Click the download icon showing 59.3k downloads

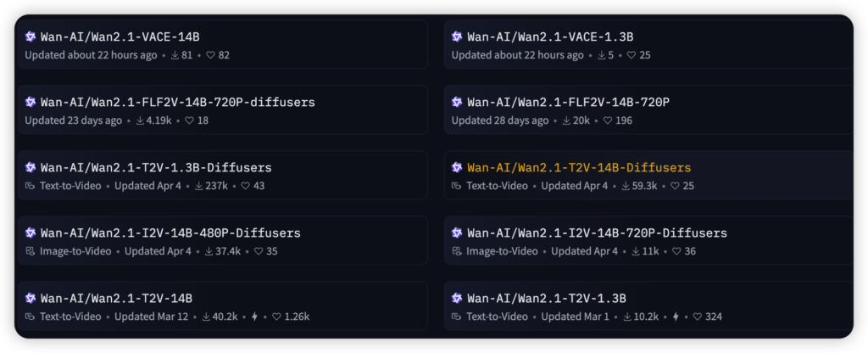[x=626, y=186]
